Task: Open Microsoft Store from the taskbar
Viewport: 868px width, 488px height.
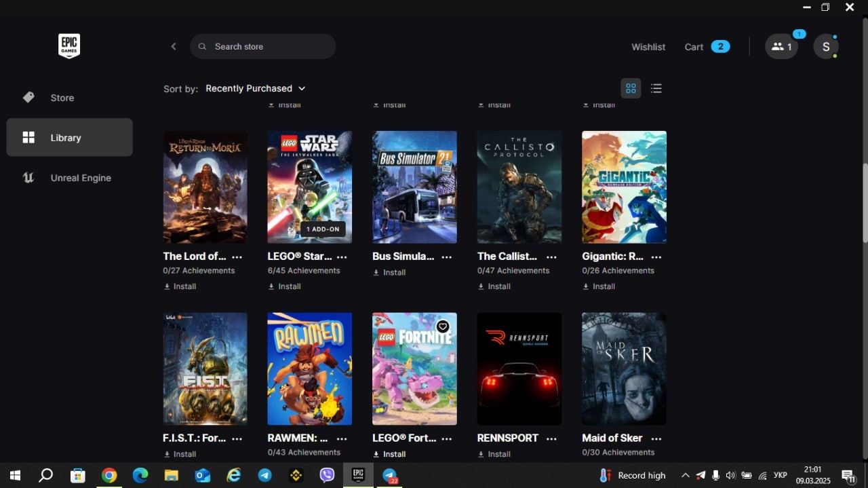Action: pos(77,475)
